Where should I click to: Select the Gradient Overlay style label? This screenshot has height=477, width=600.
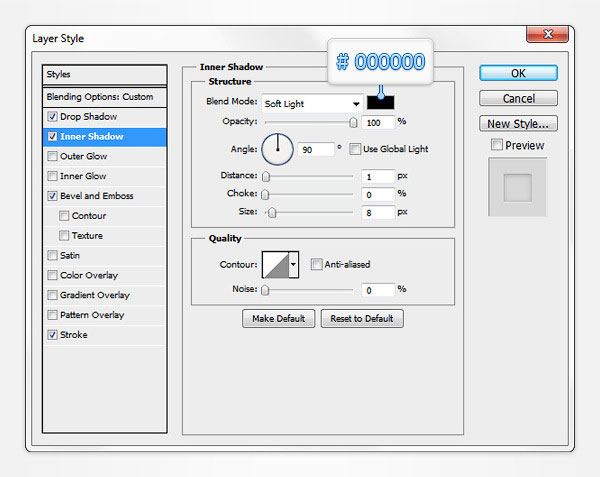(x=95, y=295)
